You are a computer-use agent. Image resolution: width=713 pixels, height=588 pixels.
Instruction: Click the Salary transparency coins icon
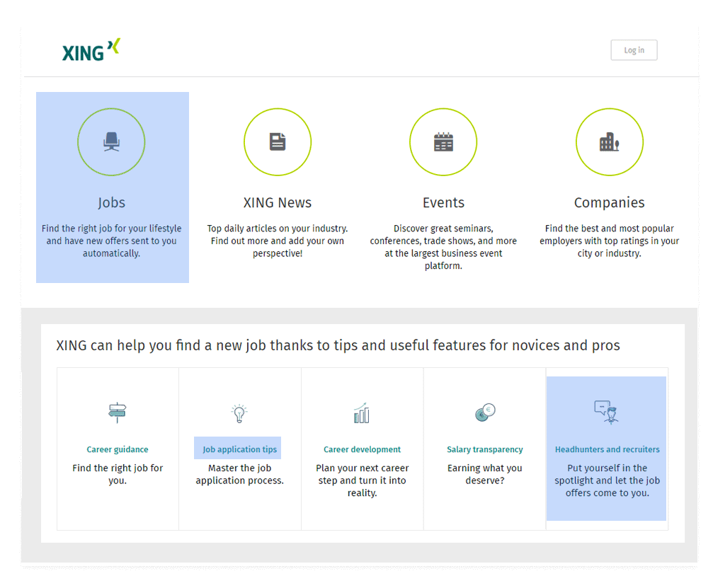pyautogui.click(x=485, y=413)
